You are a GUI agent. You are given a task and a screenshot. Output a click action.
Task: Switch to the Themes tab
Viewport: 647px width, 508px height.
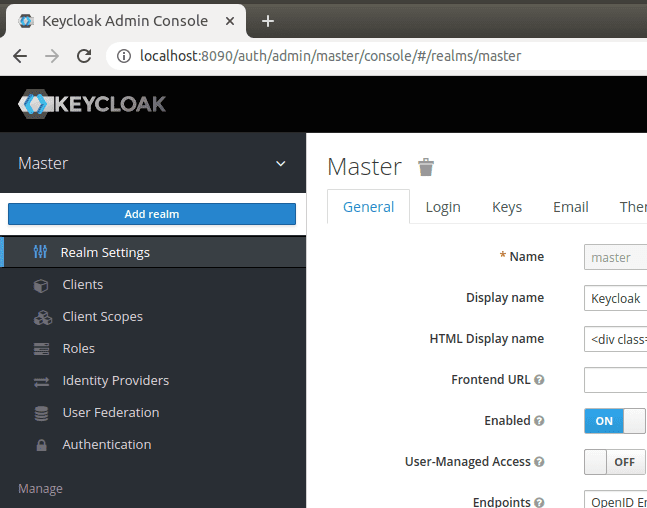point(633,207)
